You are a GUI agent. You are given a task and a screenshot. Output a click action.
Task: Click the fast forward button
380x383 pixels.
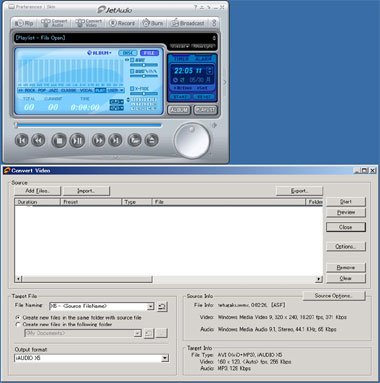click(98, 140)
